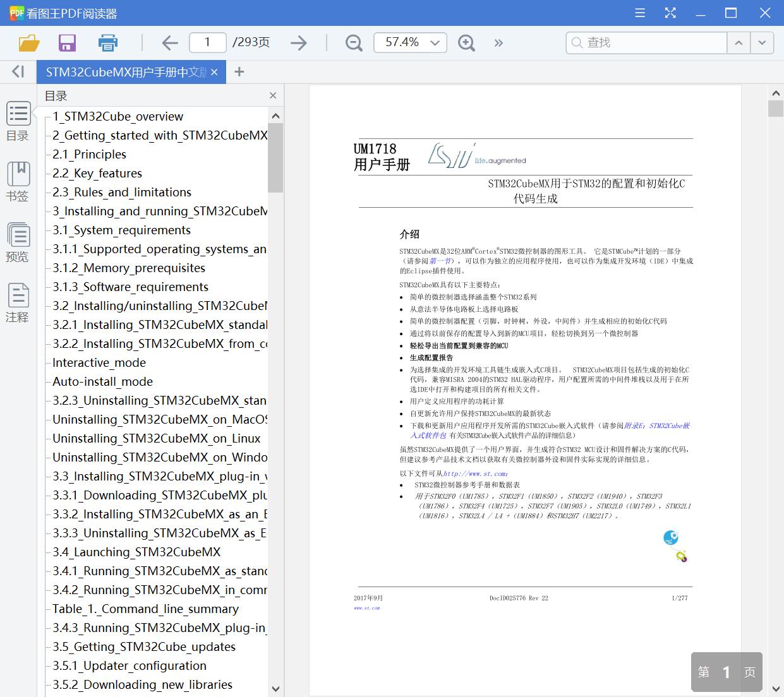Close the STM32CubeMX document tab
Screen dimensions: 784x697
pos(214,72)
